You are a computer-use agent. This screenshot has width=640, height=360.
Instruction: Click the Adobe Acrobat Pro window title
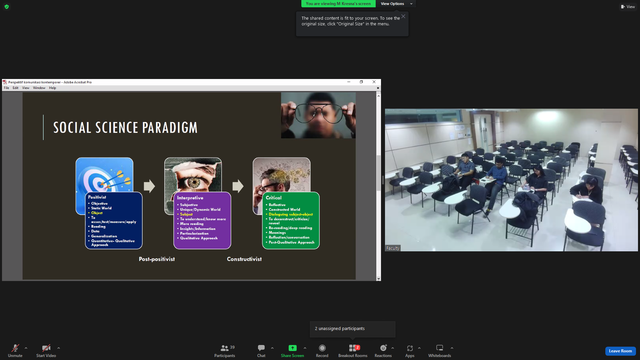[50, 82]
